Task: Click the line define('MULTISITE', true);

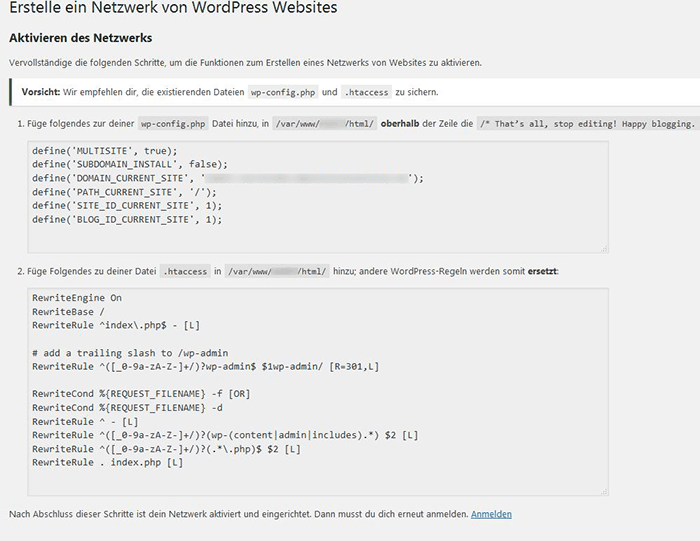Action: (104, 151)
